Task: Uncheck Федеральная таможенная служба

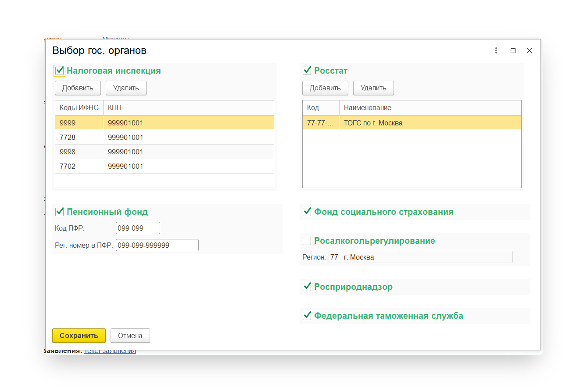Action: [307, 316]
